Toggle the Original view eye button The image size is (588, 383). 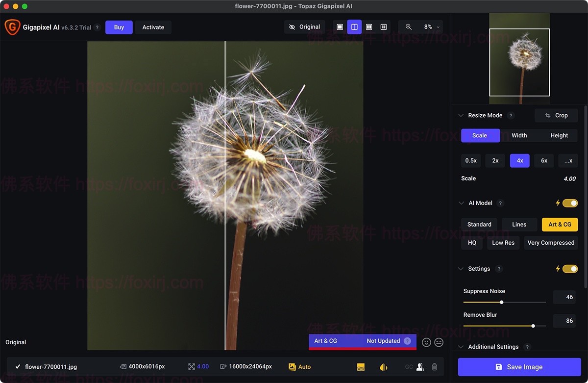304,27
